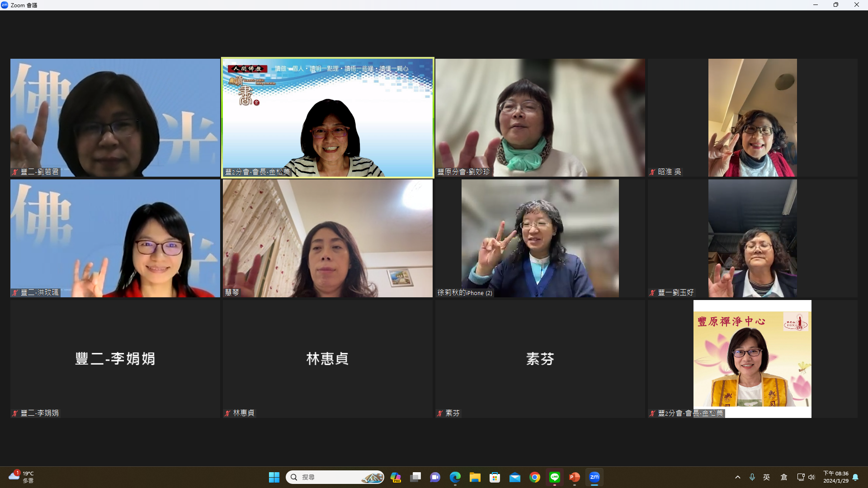The width and height of the screenshot is (868, 488).
Task: Open File Explorer folder icon
Action: 475,477
